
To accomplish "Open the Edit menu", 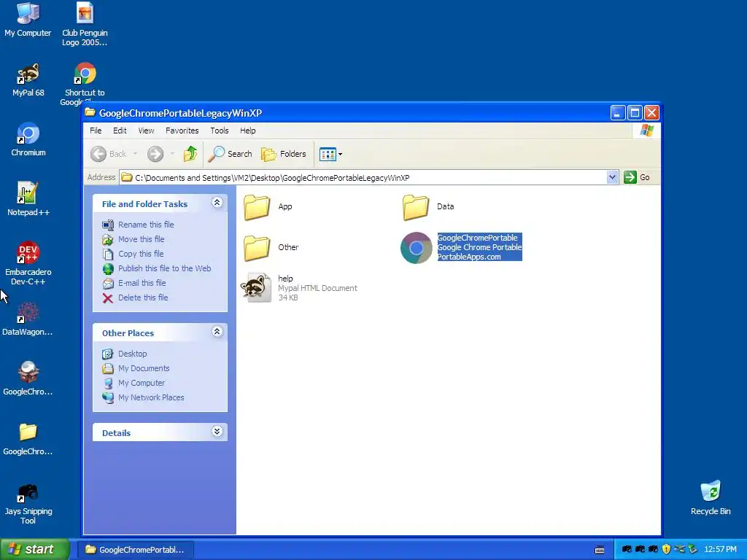I will tap(120, 131).
